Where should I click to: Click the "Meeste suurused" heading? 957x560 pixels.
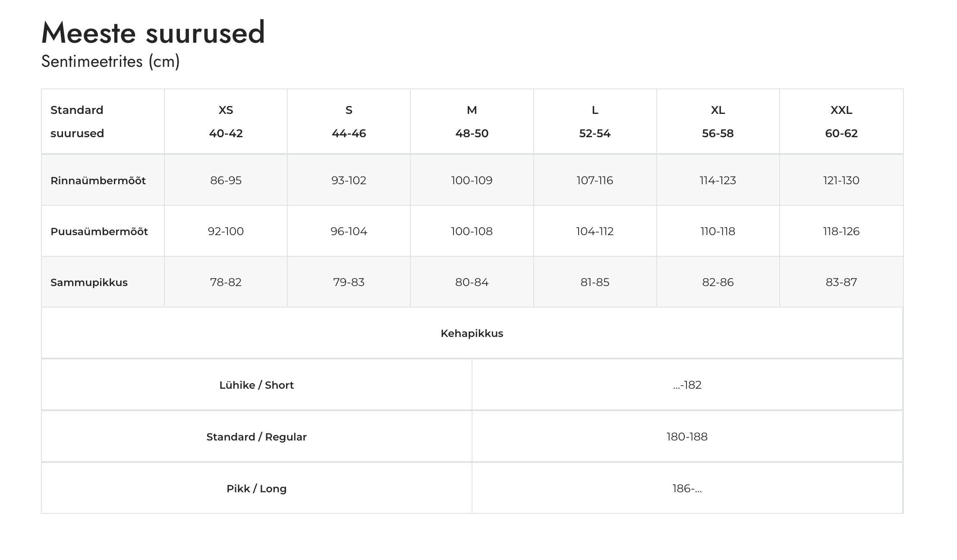coord(153,33)
